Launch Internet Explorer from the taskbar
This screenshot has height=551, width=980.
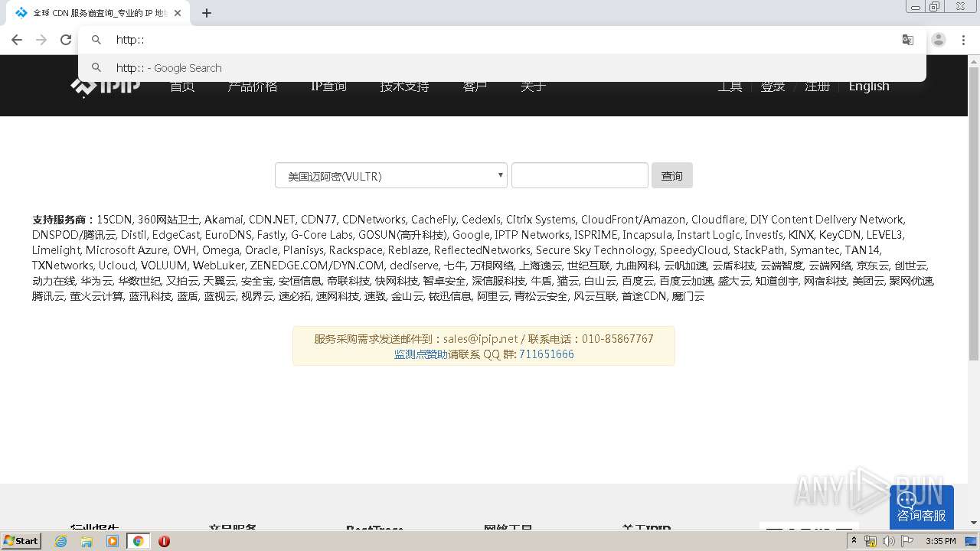[61, 540]
